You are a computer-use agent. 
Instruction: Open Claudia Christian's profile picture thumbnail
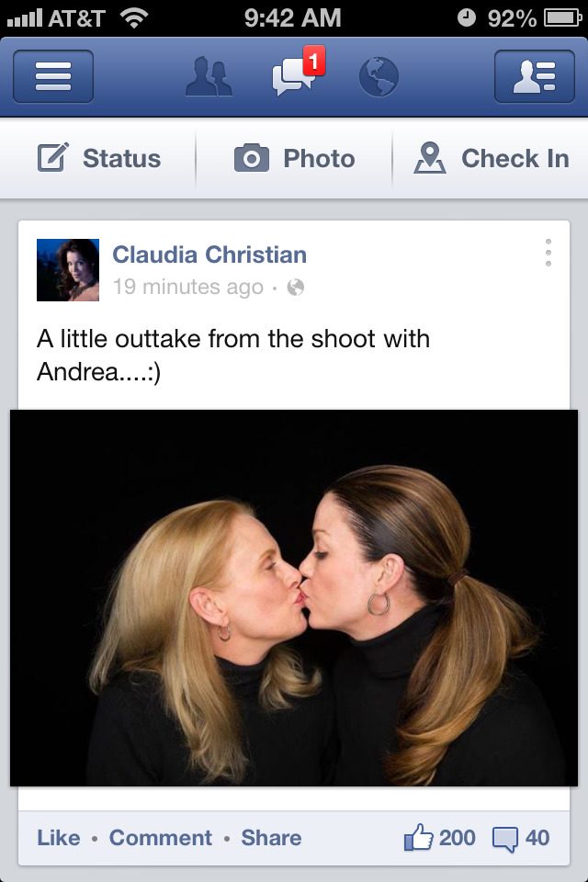(x=68, y=270)
